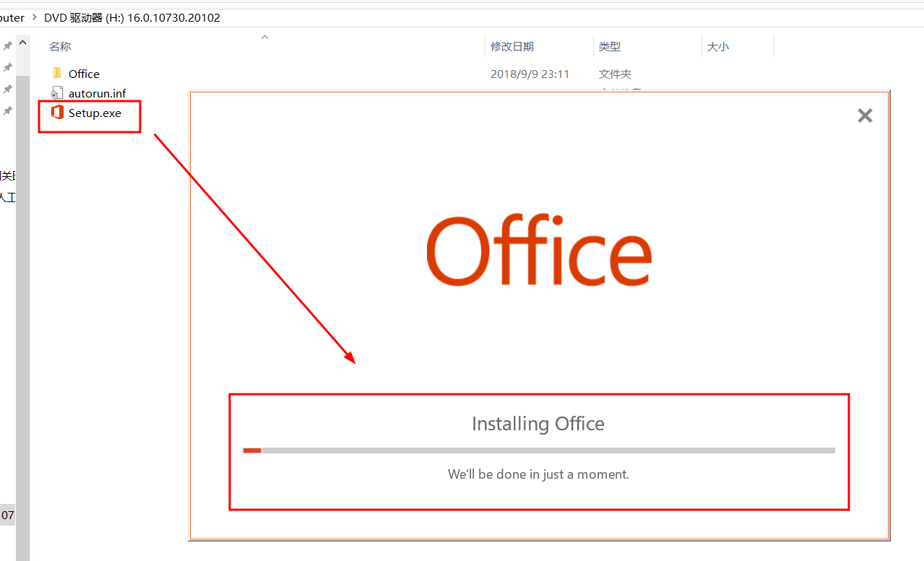Screen dimensions: 924x561
Task: Sort by 类型 column header
Action: [610, 46]
